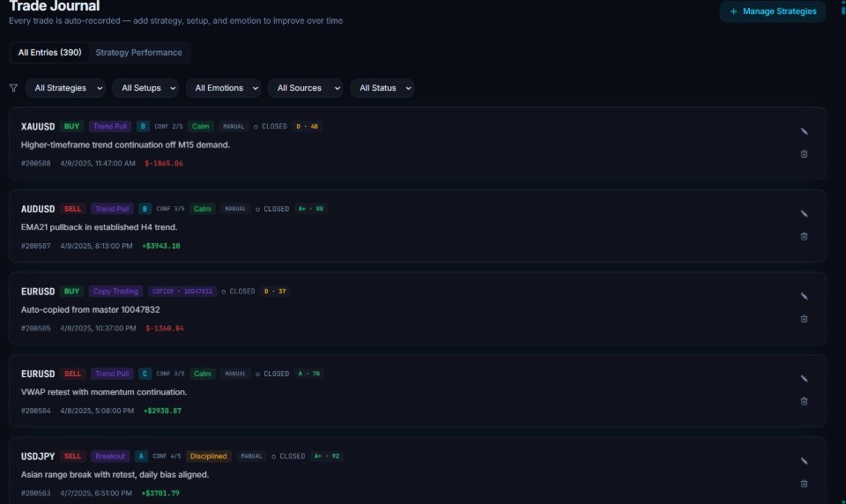Open the All Setups dropdown
The height and width of the screenshot is (504, 846).
click(x=145, y=88)
